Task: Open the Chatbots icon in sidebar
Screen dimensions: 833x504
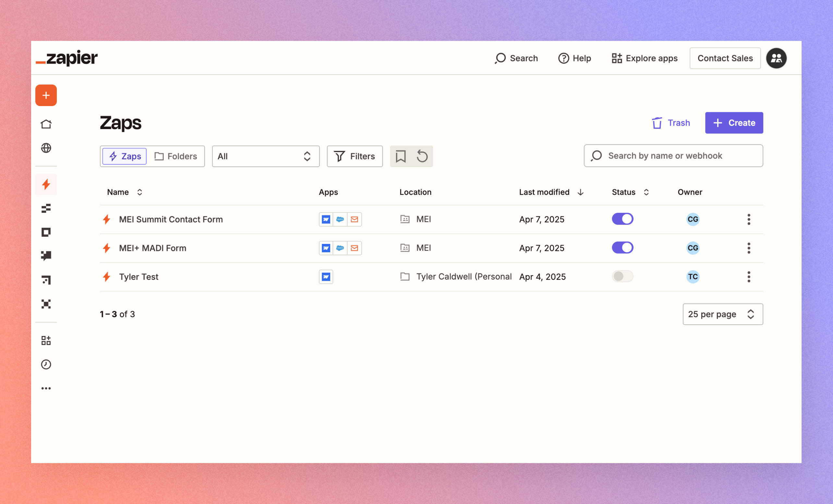Action: [46, 256]
